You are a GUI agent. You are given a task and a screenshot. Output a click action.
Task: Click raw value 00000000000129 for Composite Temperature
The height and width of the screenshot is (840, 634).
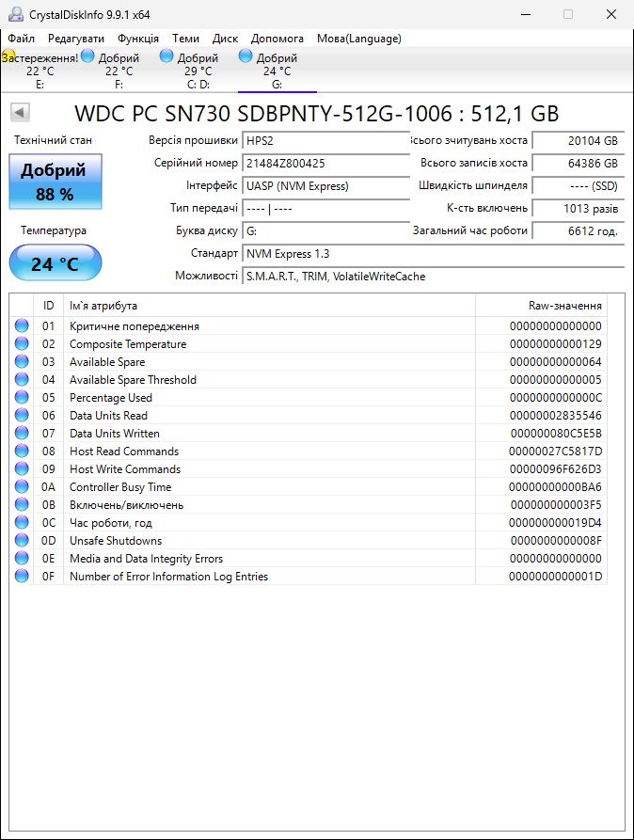(555, 344)
